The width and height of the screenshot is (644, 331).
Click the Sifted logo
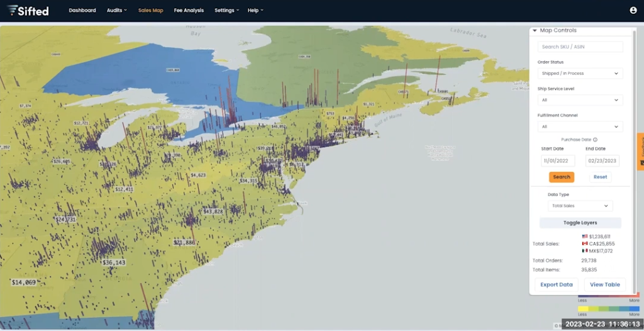28,10
